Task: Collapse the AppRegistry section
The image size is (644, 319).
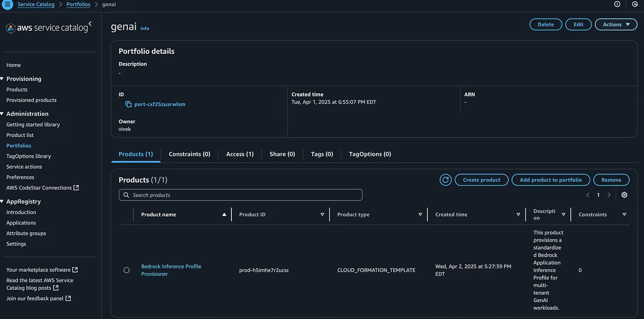Action: point(2,201)
